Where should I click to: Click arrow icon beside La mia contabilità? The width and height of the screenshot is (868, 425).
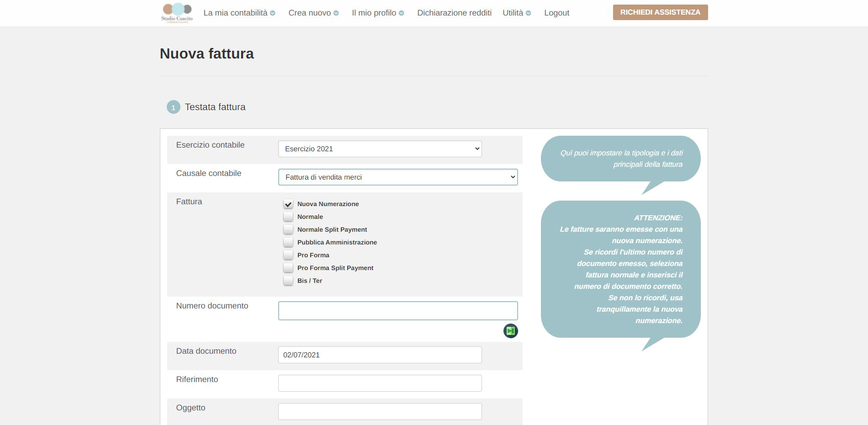click(x=273, y=13)
